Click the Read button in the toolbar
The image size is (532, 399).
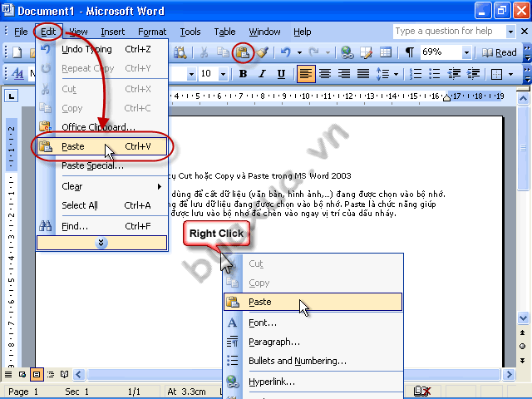[500, 52]
